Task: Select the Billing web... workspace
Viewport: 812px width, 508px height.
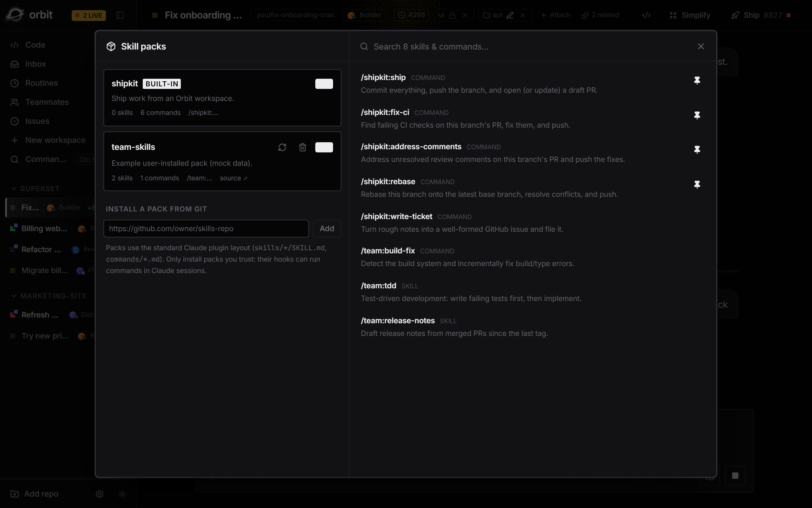Action: [x=50, y=229]
